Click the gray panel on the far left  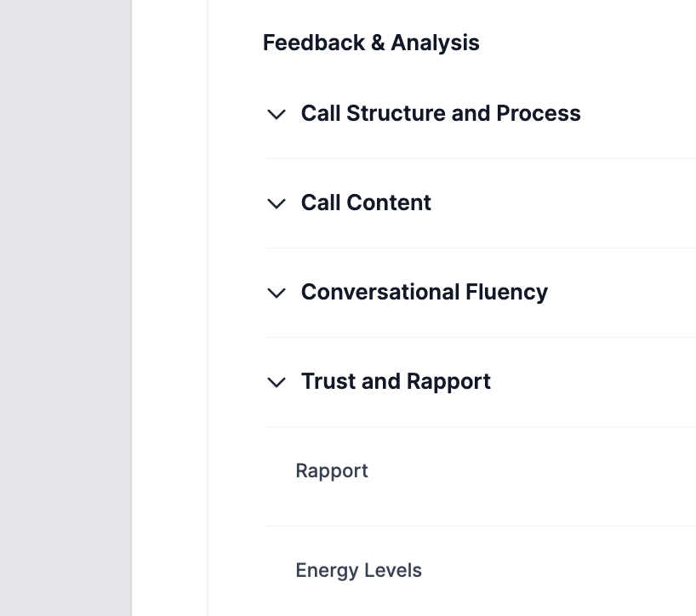64,306
